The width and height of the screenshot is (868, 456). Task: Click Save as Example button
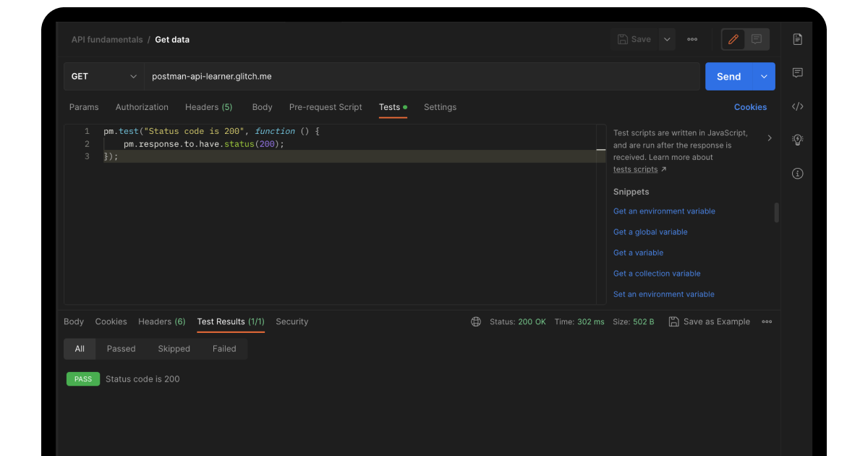(709, 321)
